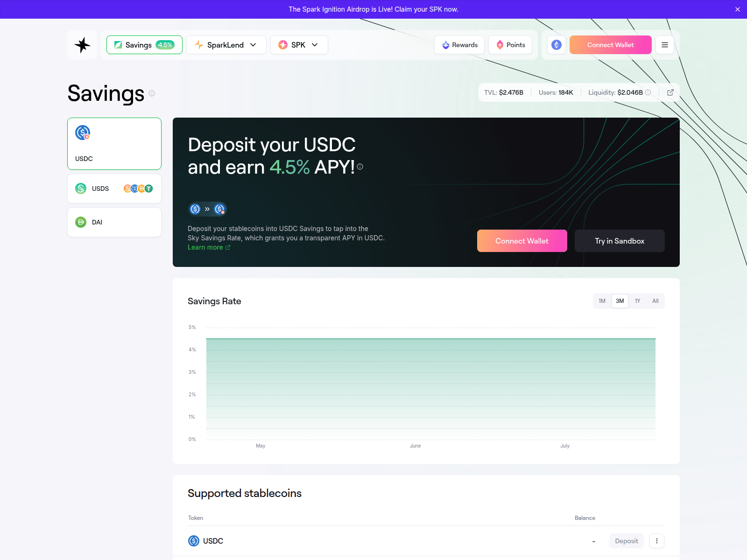The image size is (747, 560).
Task: Click the Deposit button for USDC
Action: 627,541
